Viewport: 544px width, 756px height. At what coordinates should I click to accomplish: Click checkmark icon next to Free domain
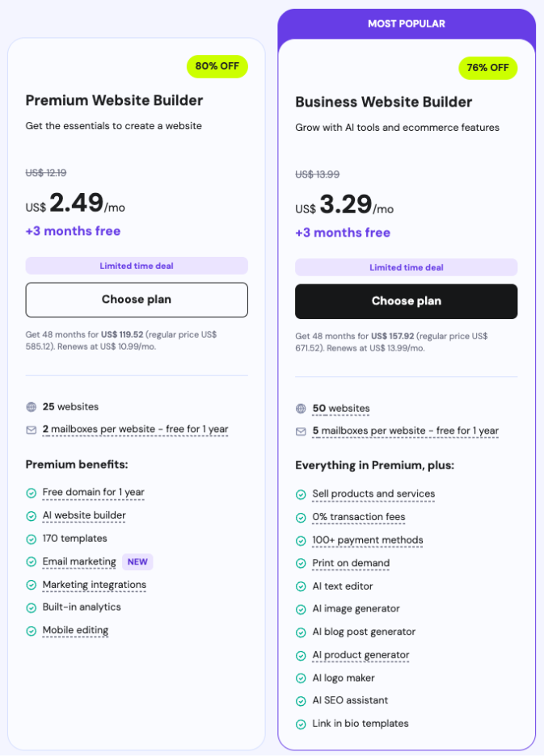point(31,493)
